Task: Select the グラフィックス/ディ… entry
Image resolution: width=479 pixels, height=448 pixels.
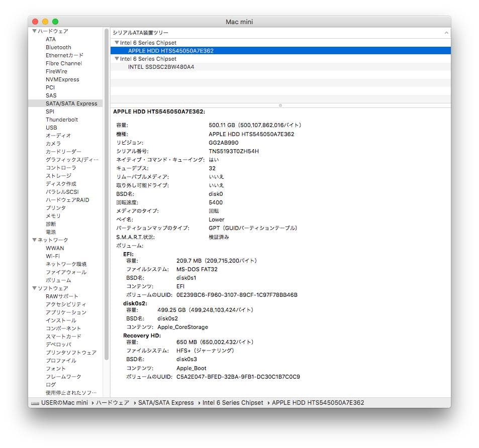Action: (x=72, y=160)
